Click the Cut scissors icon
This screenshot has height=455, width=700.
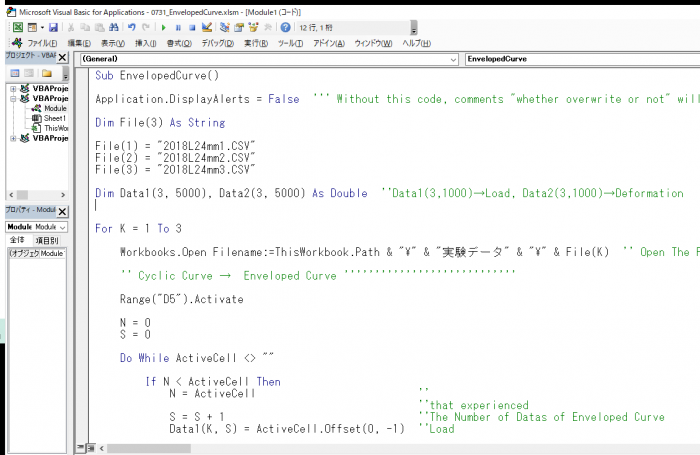point(71,28)
